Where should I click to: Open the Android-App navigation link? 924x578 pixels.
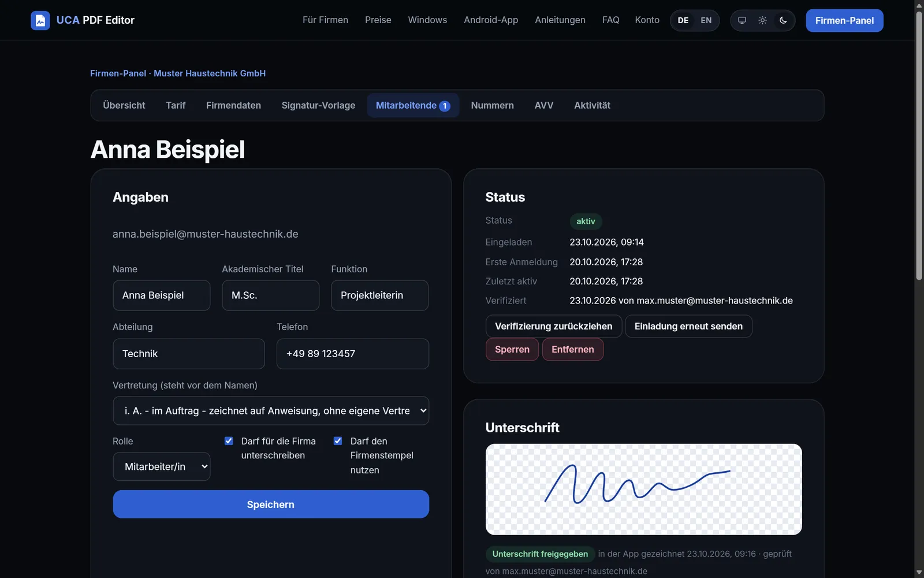(491, 20)
